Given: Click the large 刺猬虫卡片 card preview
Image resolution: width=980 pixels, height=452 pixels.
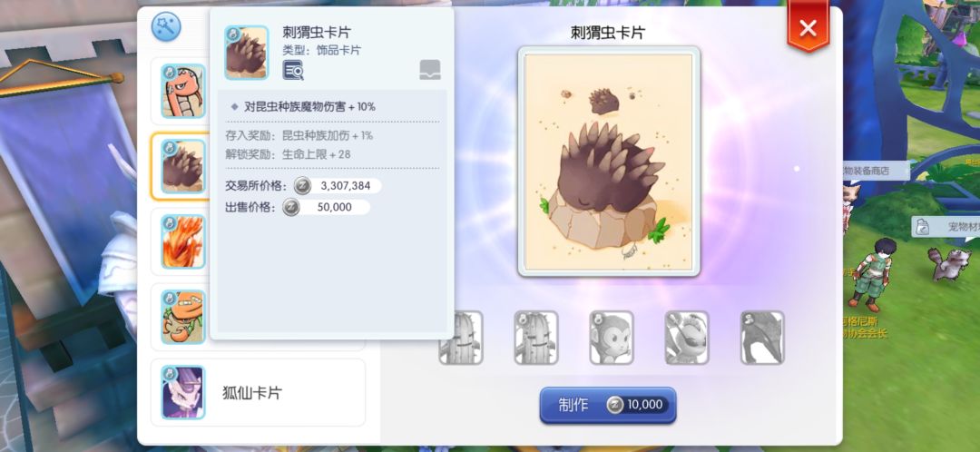Looking at the screenshot, I should click(609, 162).
